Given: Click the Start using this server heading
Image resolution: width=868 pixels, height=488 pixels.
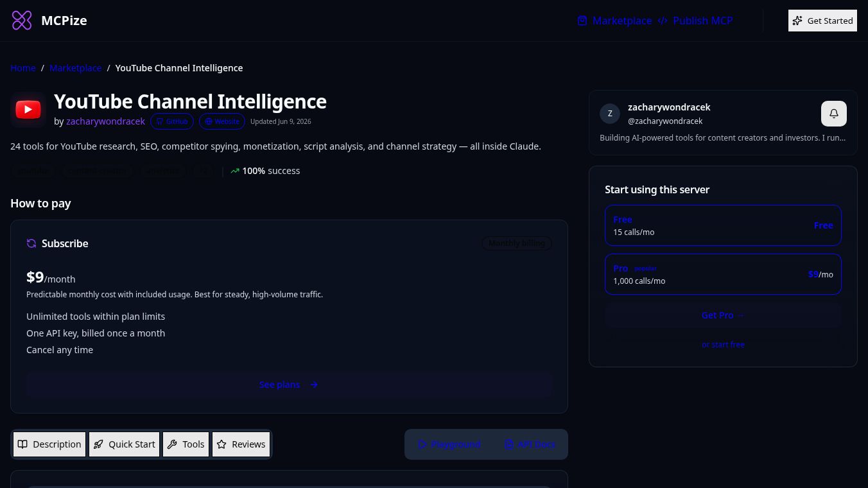Looking at the screenshot, I should (657, 189).
